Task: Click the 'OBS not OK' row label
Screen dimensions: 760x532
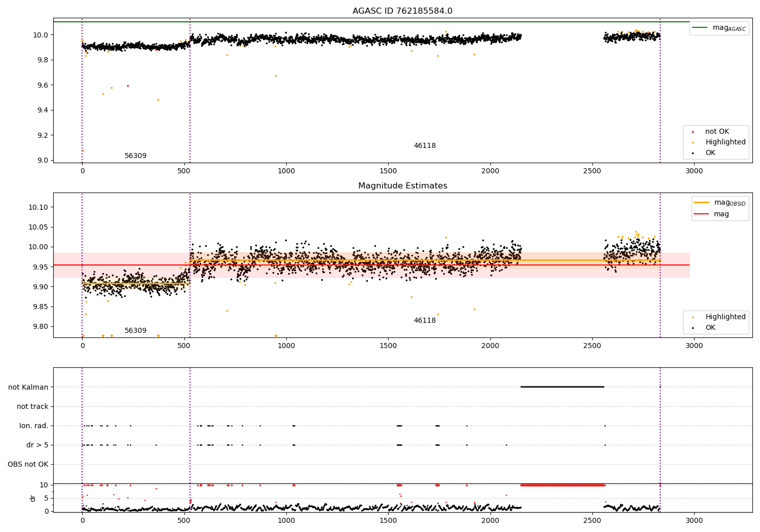Action: point(28,464)
